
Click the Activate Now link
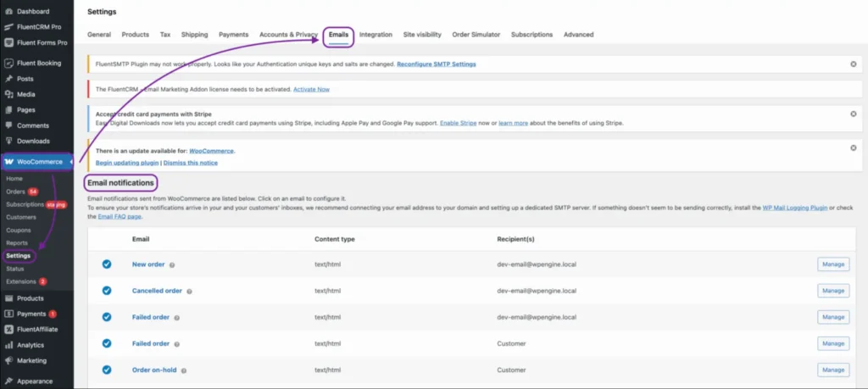pos(311,89)
